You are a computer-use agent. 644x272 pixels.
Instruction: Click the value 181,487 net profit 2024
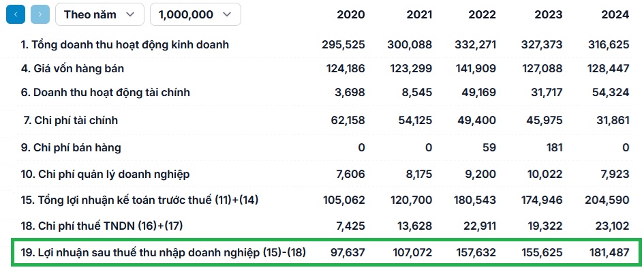(x=609, y=252)
